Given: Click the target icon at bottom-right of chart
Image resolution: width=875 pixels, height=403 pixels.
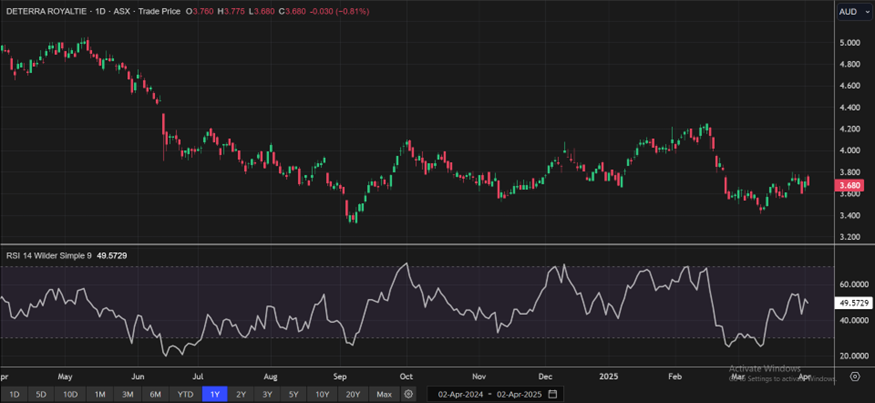Looking at the screenshot, I should click(854, 377).
